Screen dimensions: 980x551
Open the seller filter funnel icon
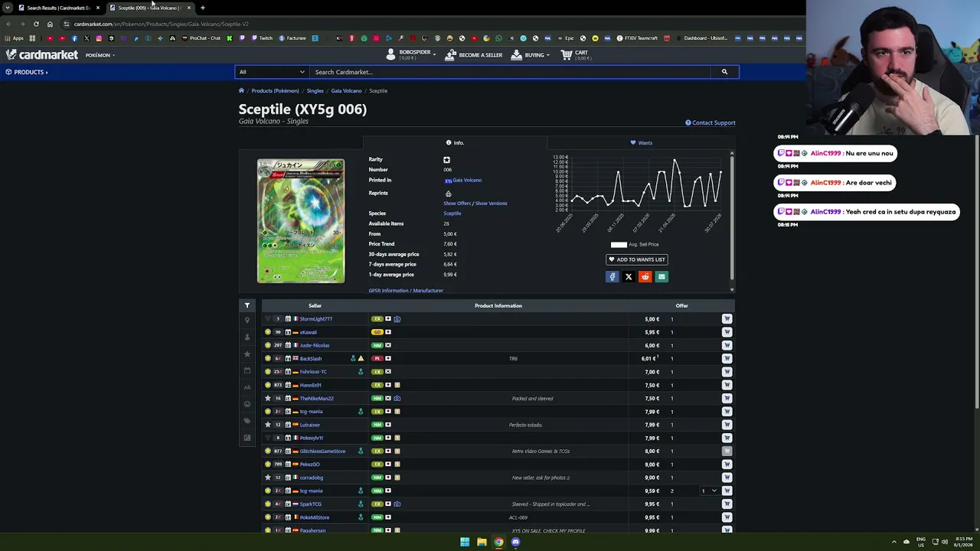(247, 305)
